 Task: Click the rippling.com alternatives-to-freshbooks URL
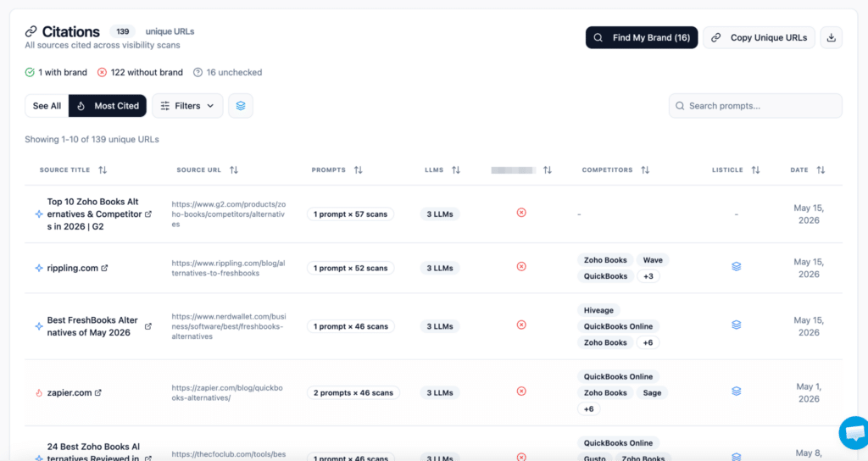(229, 268)
